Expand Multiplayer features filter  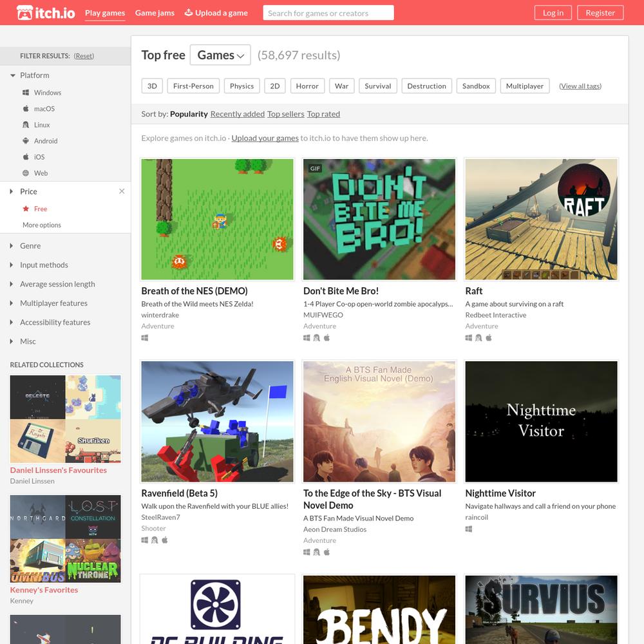click(11, 303)
